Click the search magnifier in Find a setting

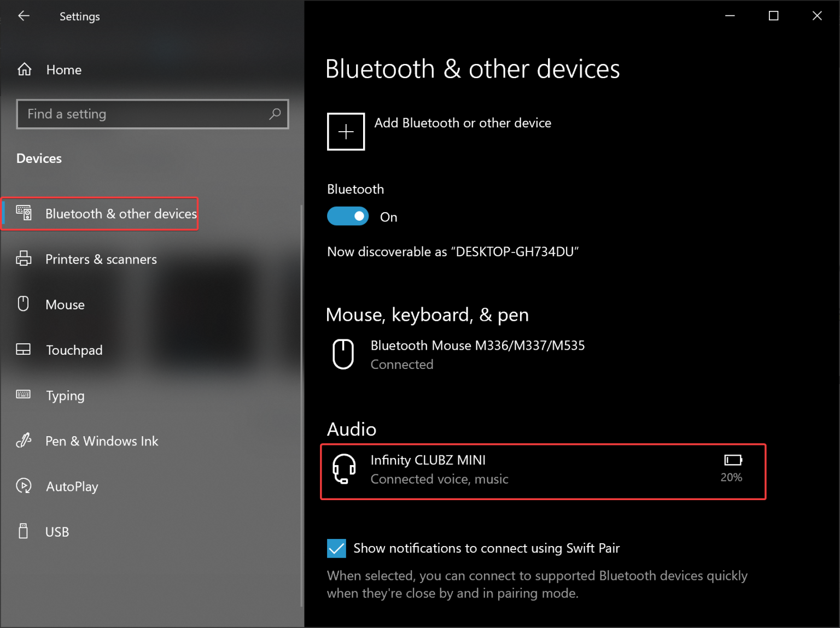point(275,114)
